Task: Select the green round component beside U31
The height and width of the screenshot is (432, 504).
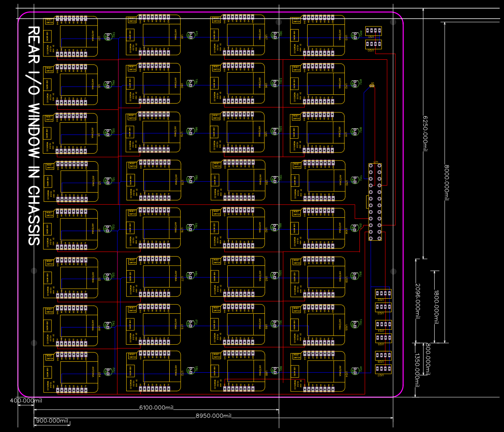Action: [x=108, y=36]
